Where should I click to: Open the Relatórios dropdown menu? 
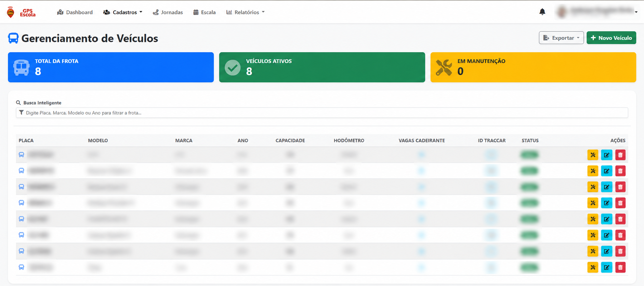245,12
